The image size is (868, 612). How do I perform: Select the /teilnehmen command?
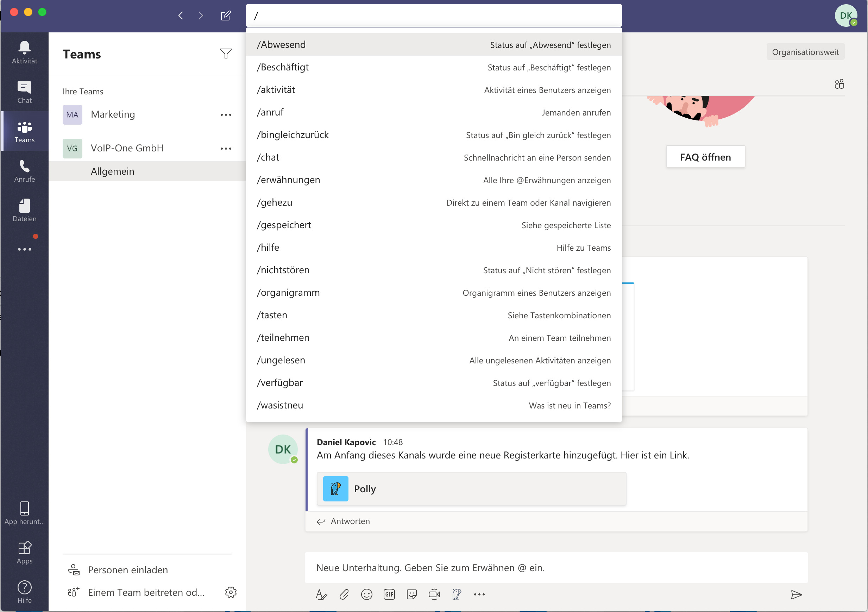pyautogui.click(x=434, y=337)
